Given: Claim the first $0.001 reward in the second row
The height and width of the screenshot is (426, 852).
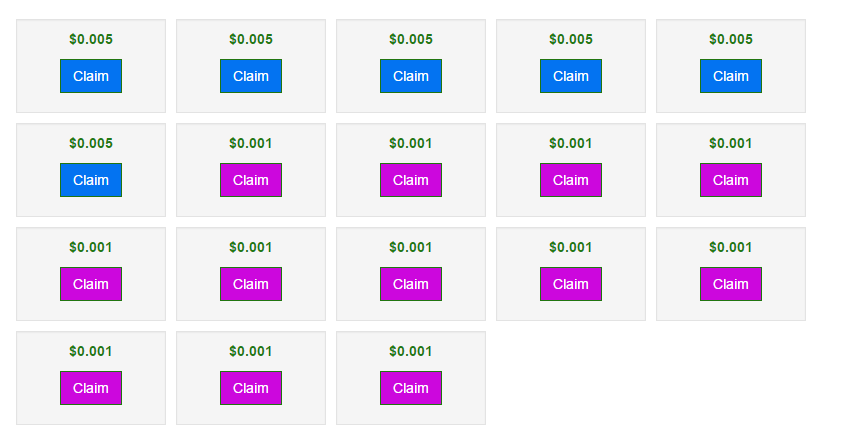Looking at the screenshot, I should click(x=251, y=180).
